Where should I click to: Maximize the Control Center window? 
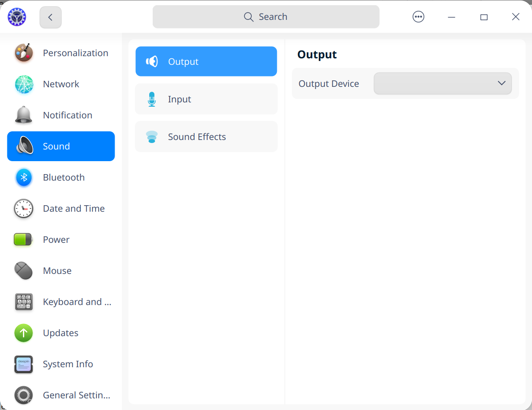click(x=484, y=17)
